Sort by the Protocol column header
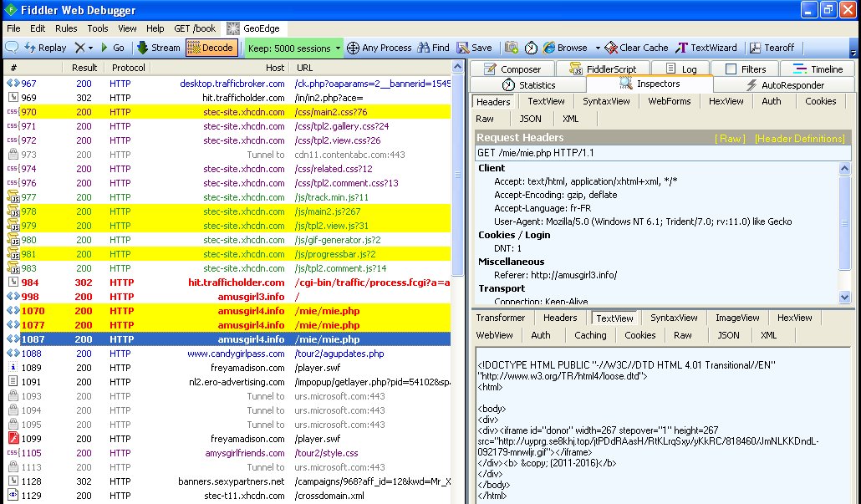861x504 pixels. pos(128,68)
